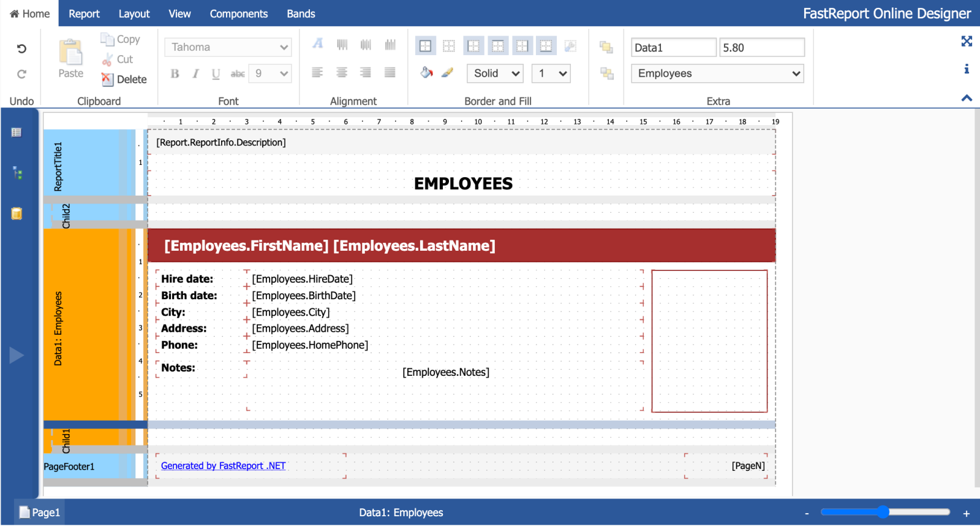Toggle center text alignment

342,73
